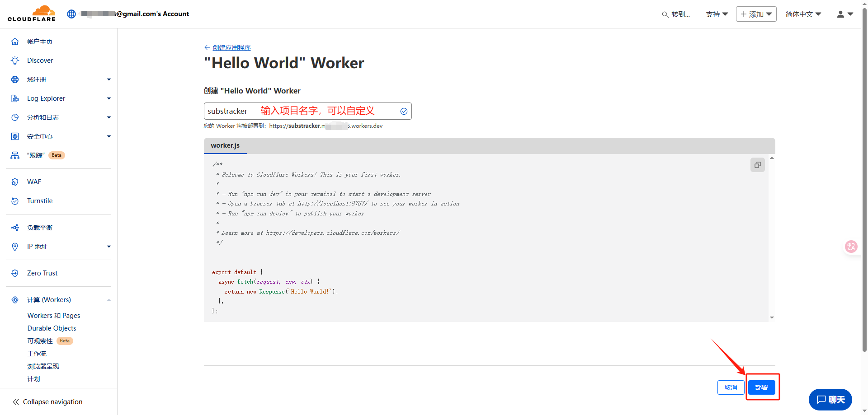Expand the IP 地址 submenu arrow
The height and width of the screenshot is (415, 868).
[x=109, y=247]
